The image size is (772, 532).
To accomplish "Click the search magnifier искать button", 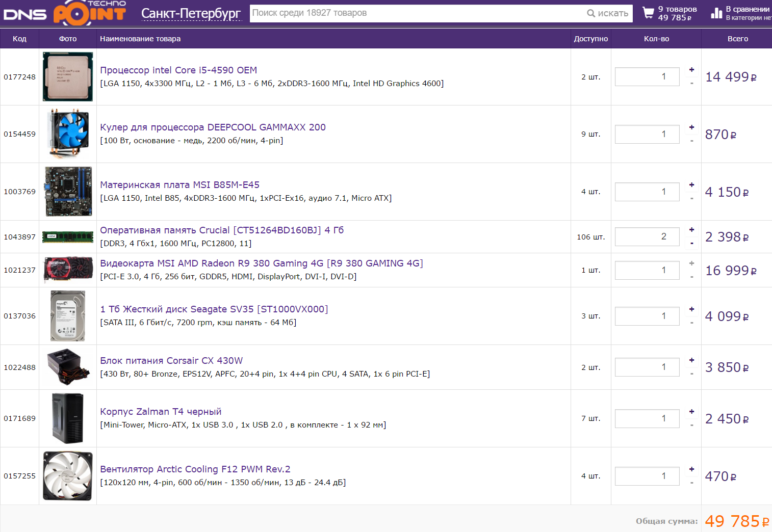I will pyautogui.click(x=607, y=13).
